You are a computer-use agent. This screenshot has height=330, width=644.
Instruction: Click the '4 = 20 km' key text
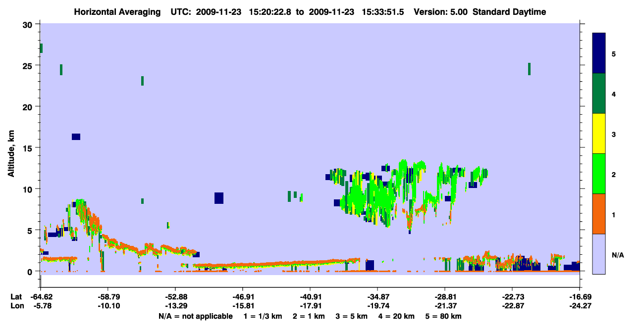coord(396,316)
